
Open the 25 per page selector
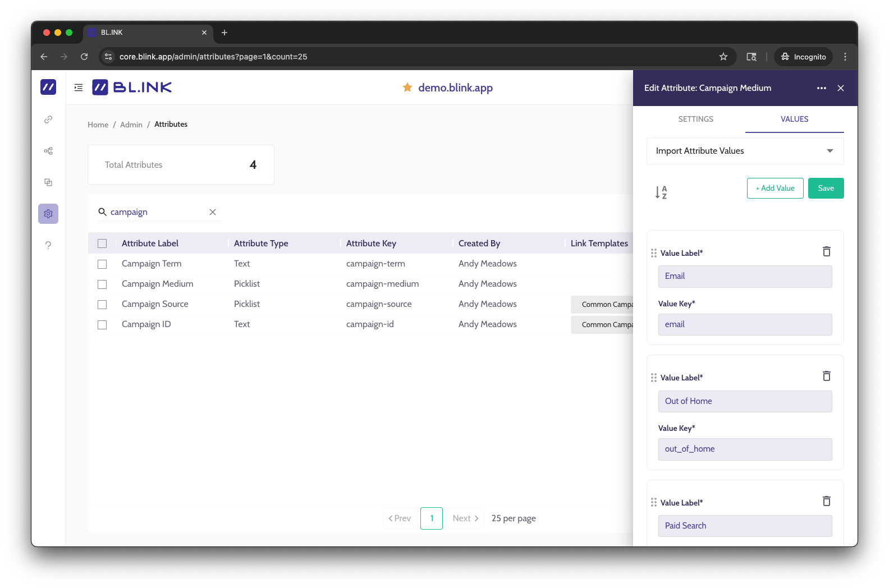[x=513, y=518]
